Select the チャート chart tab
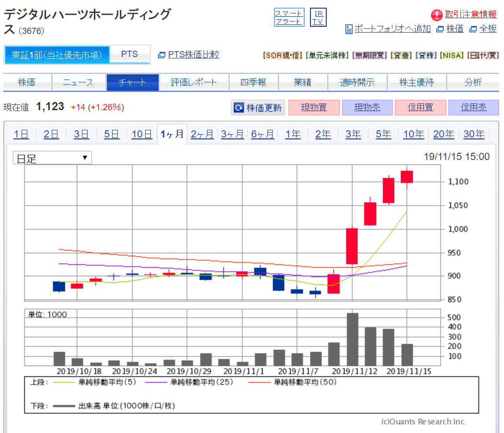 point(132,82)
